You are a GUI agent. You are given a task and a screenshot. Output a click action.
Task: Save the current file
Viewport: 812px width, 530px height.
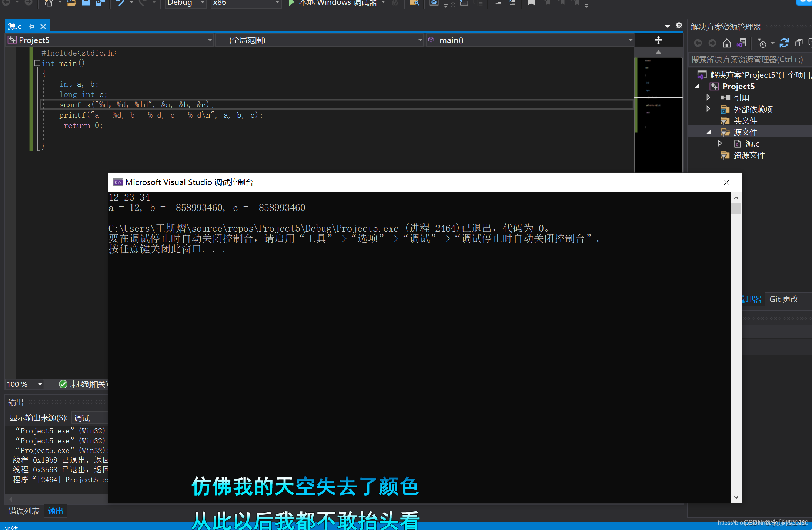tap(86, 3)
